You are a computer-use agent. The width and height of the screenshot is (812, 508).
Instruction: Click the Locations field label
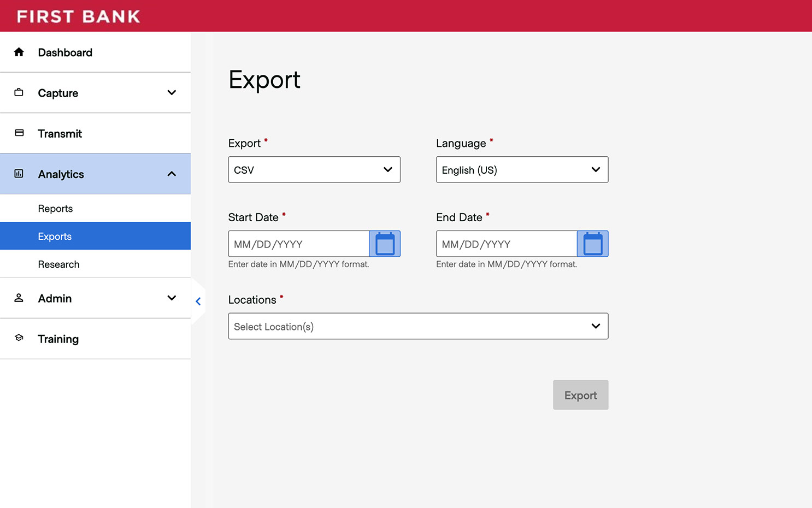(252, 300)
